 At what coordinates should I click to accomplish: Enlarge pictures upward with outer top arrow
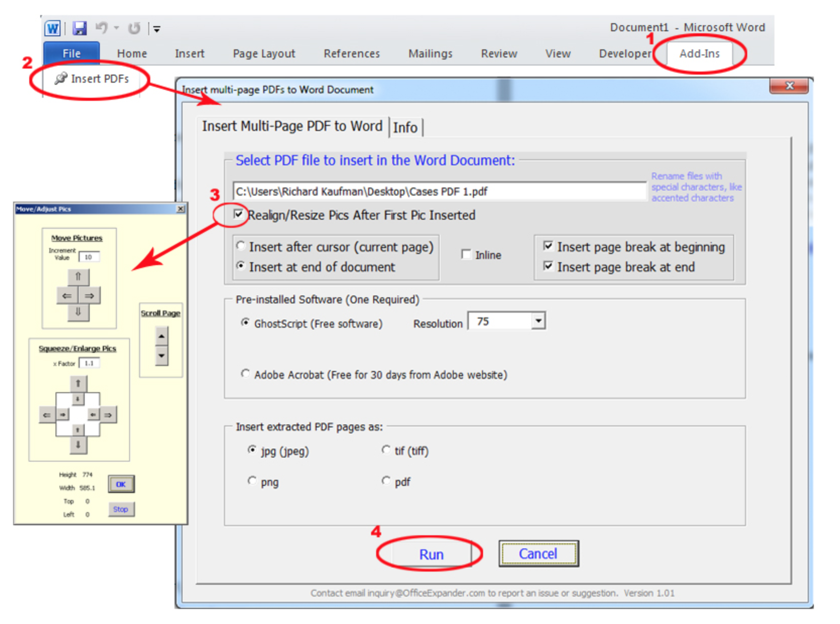78,384
